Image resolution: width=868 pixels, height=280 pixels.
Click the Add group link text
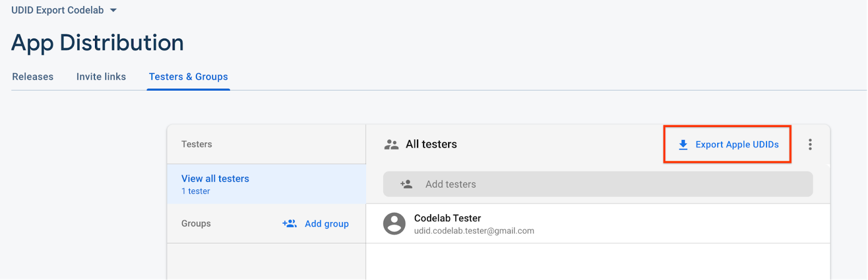pos(327,224)
